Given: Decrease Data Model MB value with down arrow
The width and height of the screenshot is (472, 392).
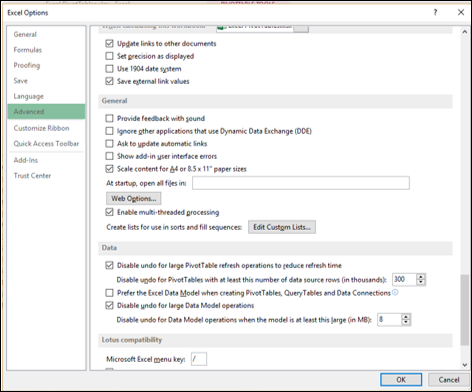Looking at the screenshot, I should tap(406, 322).
